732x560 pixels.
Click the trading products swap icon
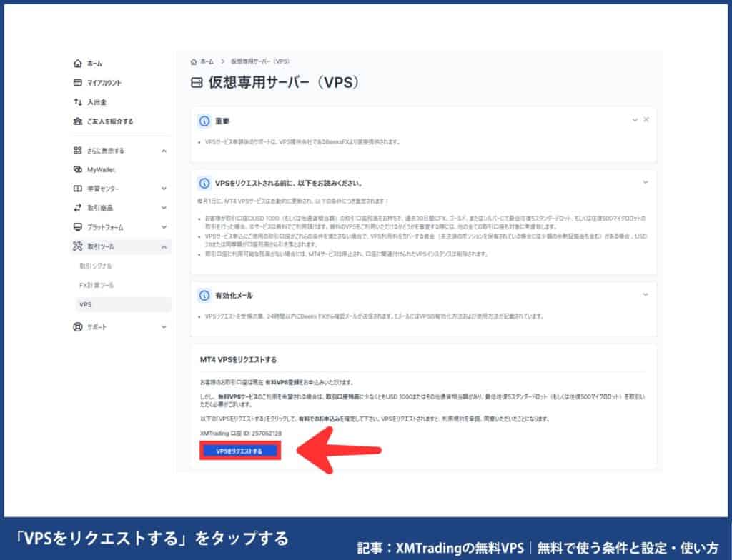[x=77, y=208]
